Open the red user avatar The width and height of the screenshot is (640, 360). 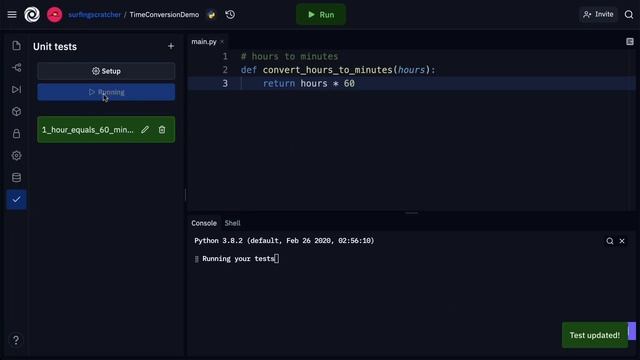(54, 15)
